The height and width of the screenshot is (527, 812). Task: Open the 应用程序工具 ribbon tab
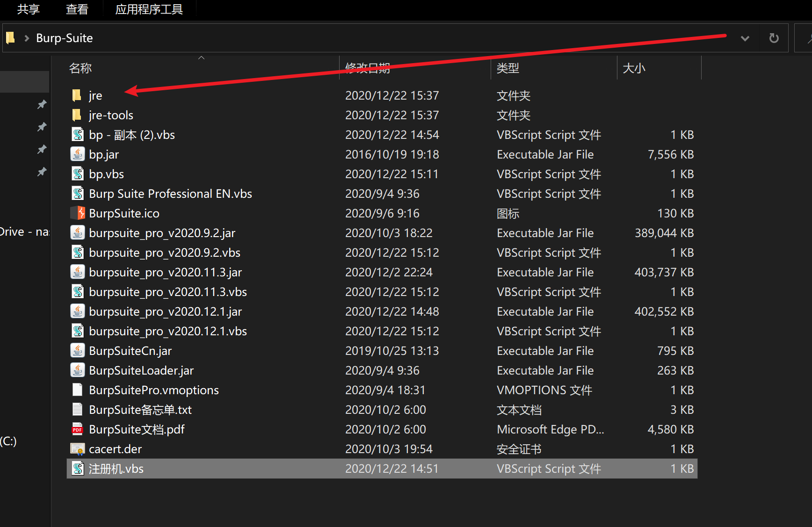pyautogui.click(x=149, y=9)
